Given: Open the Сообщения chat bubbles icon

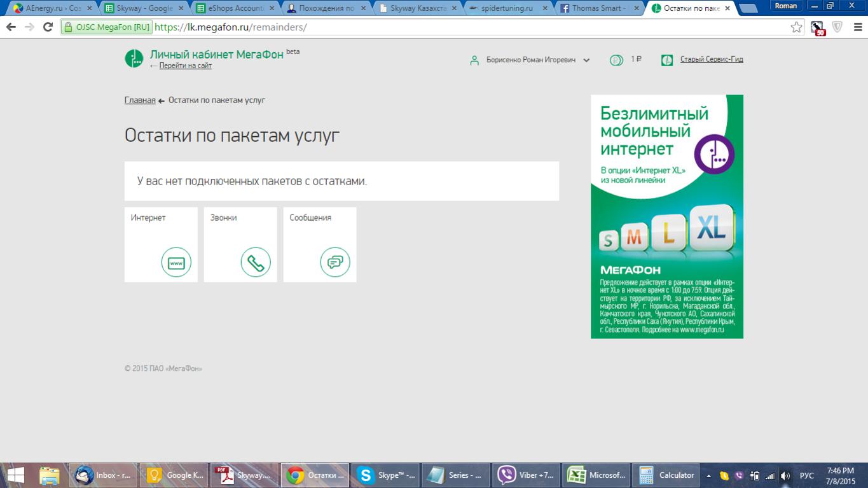Looking at the screenshot, I should pos(335,262).
